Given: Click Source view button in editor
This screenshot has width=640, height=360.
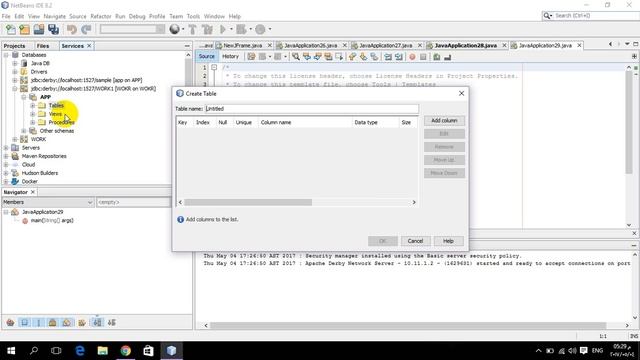Looking at the screenshot, I should coord(207,56).
